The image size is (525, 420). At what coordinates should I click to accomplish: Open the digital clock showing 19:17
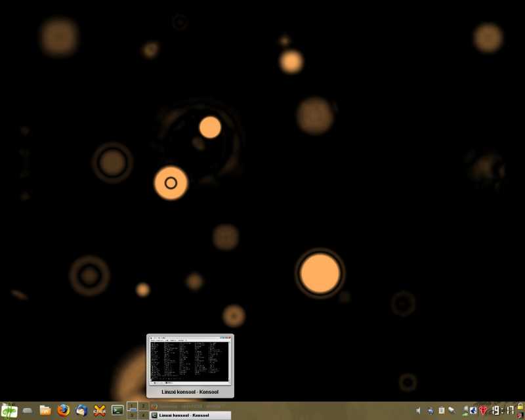(x=503, y=411)
